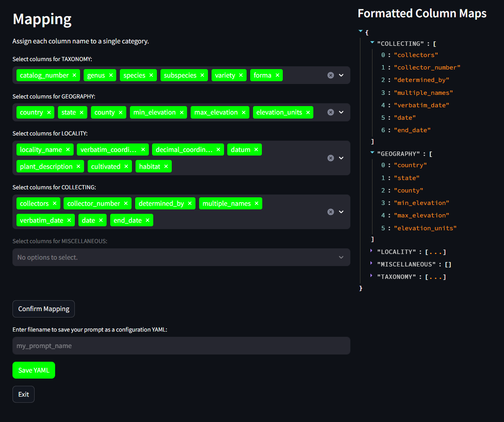Collapse the COLLECTING JSON node
The height and width of the screenshot is (422, 504).
[372, 43]
